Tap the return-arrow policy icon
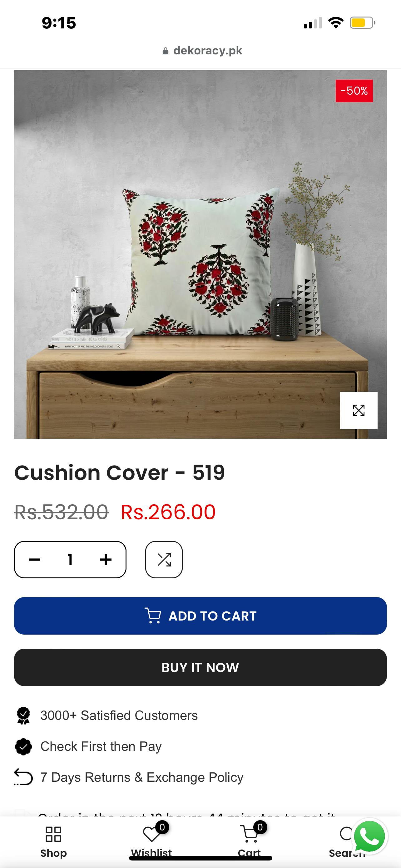This screenshot has height=868, width=401. coord(23,777)
